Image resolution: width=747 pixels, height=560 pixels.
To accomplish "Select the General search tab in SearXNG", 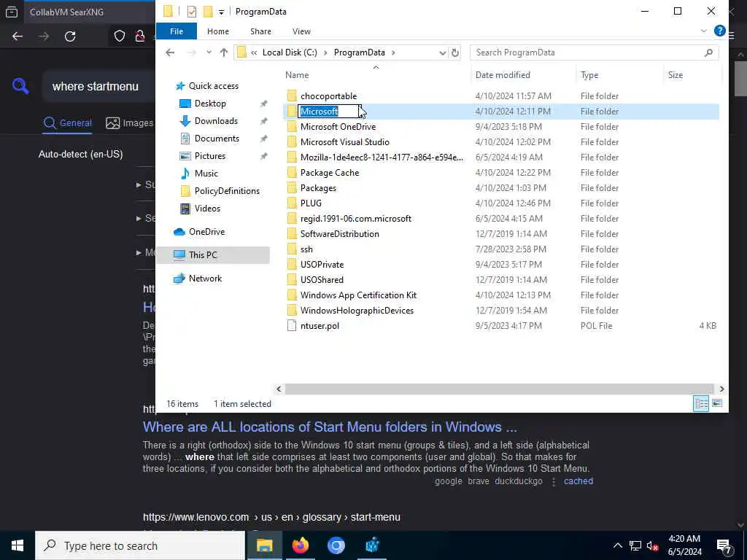I will (67, 122).
